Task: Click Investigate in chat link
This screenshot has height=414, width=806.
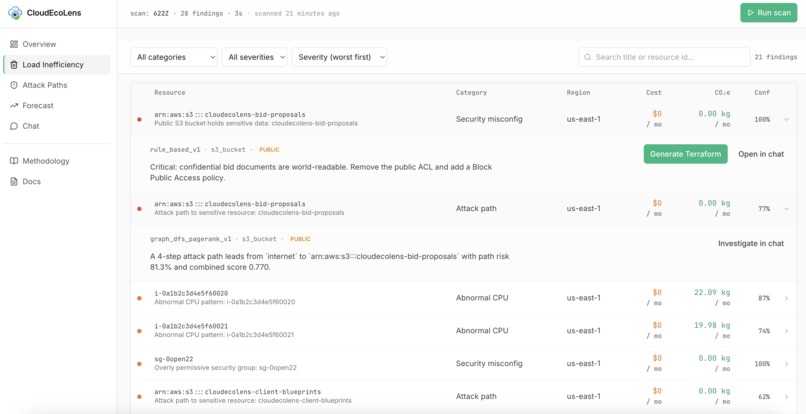Action: pos(751,243)
